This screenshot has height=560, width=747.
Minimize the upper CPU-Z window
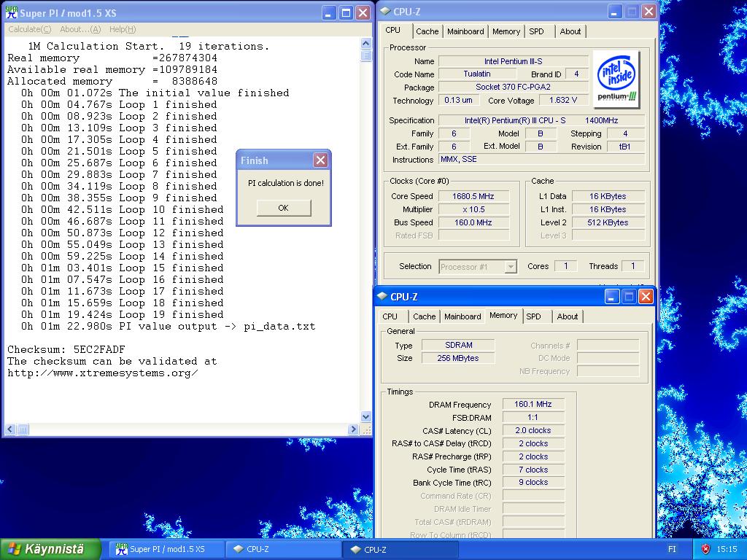(x=614, y=12)
